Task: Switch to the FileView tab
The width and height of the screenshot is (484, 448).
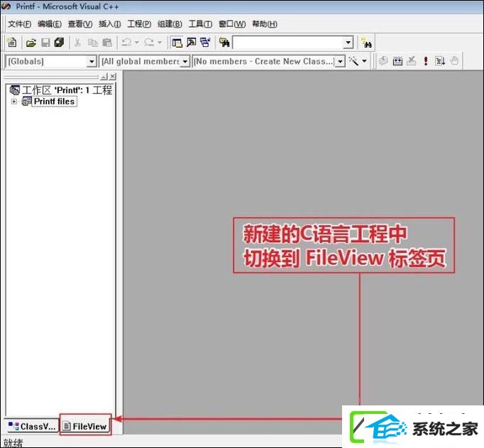Action: point(85,427)
